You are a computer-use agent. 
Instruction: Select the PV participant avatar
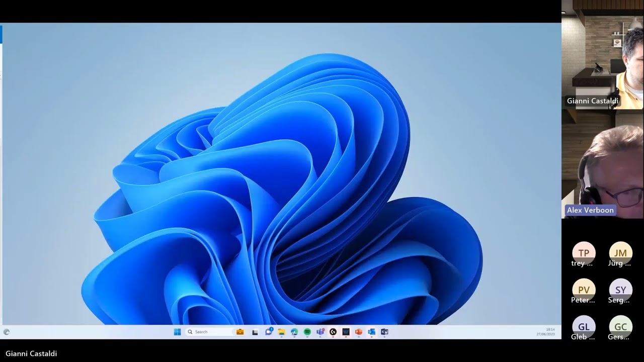(x=584, y=290)
